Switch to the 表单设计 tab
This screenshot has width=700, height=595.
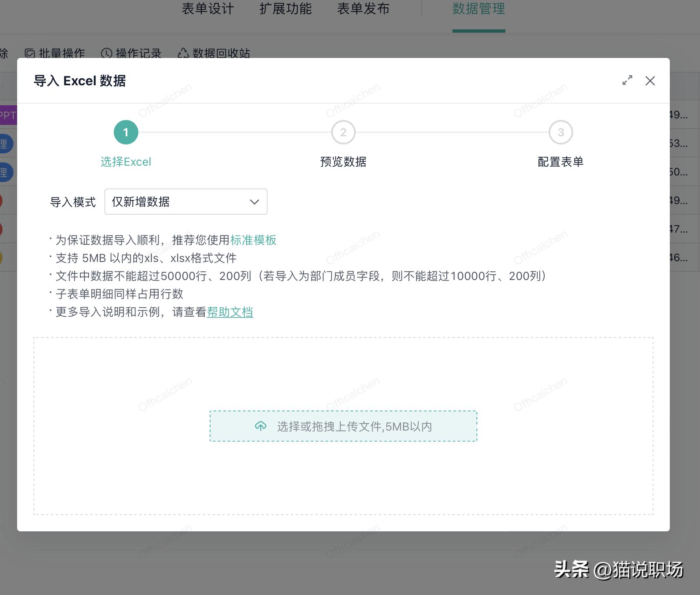tap(207, 9)
